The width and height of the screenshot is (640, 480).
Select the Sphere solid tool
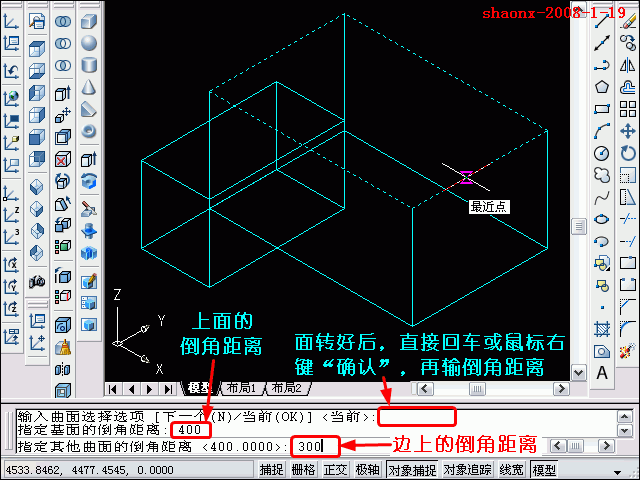(x=89, y=43)
